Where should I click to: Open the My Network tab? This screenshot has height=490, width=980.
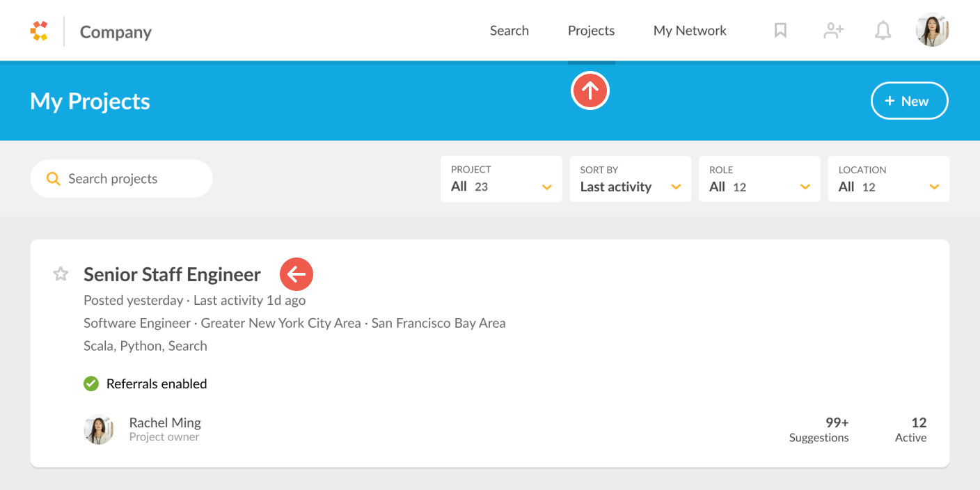click(x=690, y=31)
